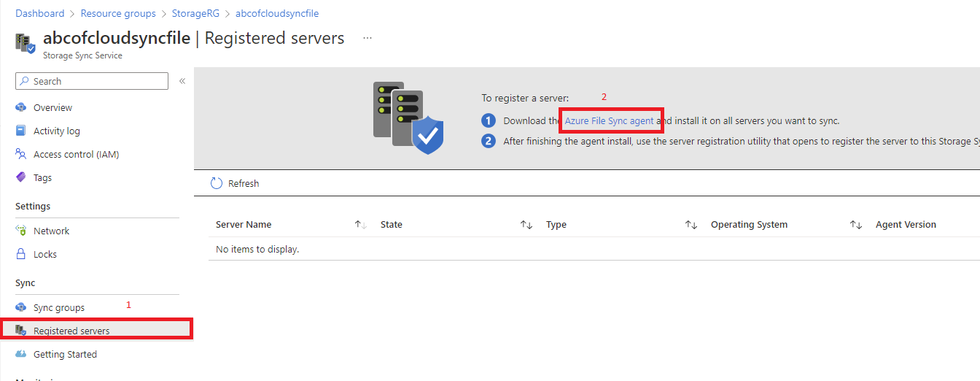Open the Azure File Sync agent link
980x381 pixels.
610,120
